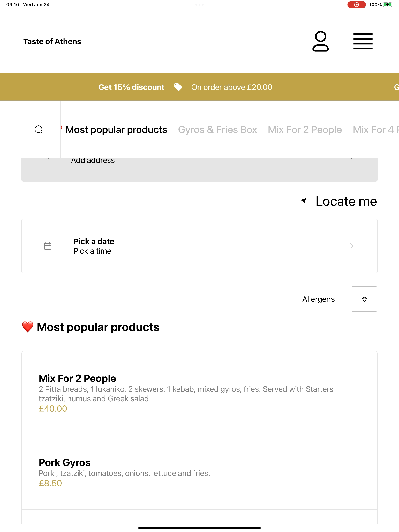Select the Most popular products tab
Image resolution: width=399 pixels, height=532 pixels.
116,130
